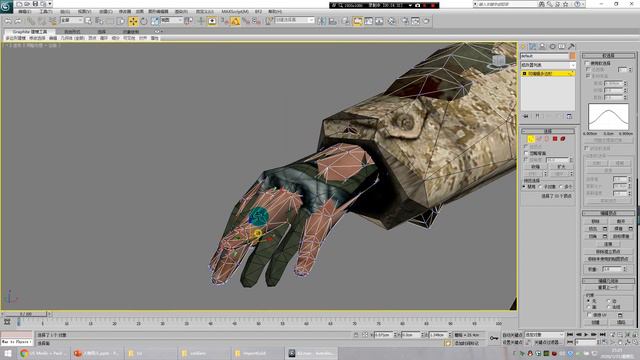This screenshot has width=640, height=360.
Task: Open the 工具(T) menu
Action: [46, 11]
